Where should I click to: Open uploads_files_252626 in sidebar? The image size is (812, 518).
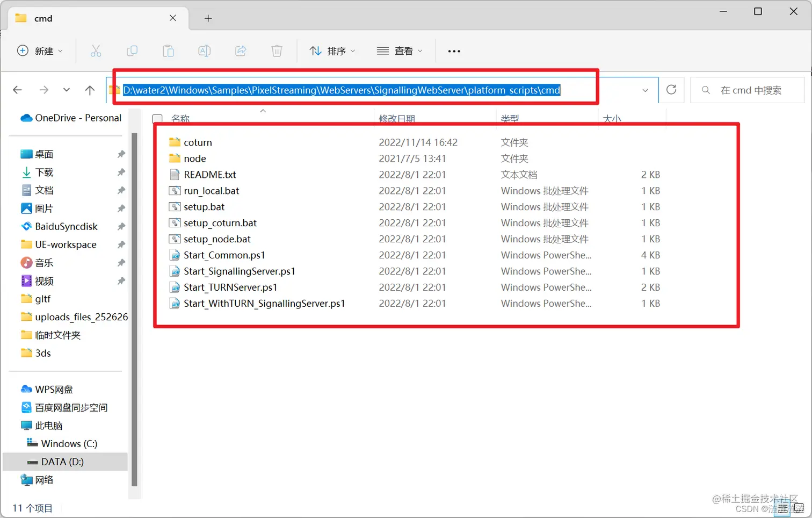point(74,317)
